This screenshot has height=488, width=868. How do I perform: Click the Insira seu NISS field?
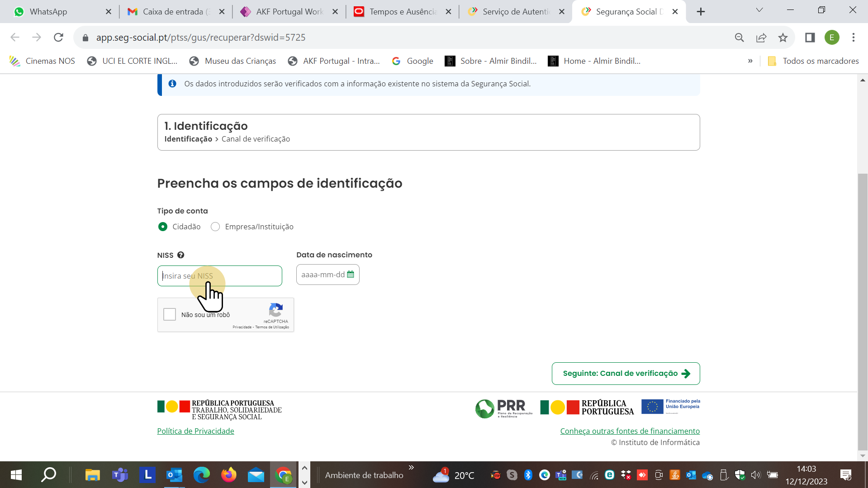(x=219, y=275)
